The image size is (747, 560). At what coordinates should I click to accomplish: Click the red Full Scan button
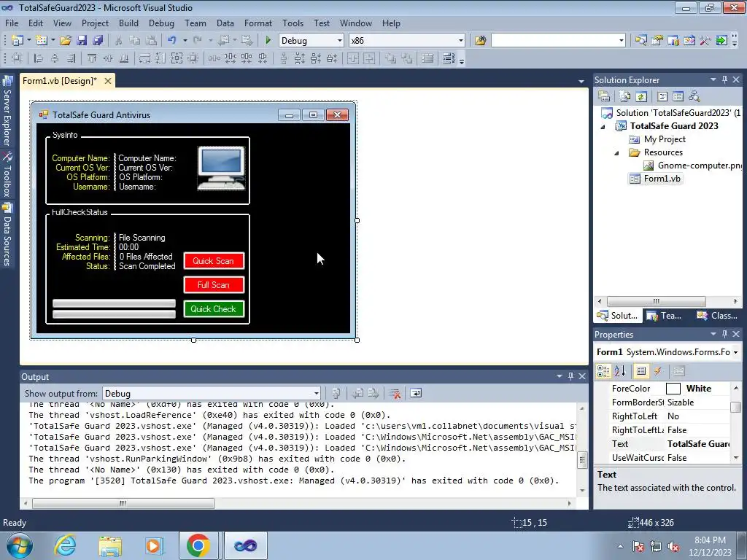pyautogui.click(x=214, y=285)
